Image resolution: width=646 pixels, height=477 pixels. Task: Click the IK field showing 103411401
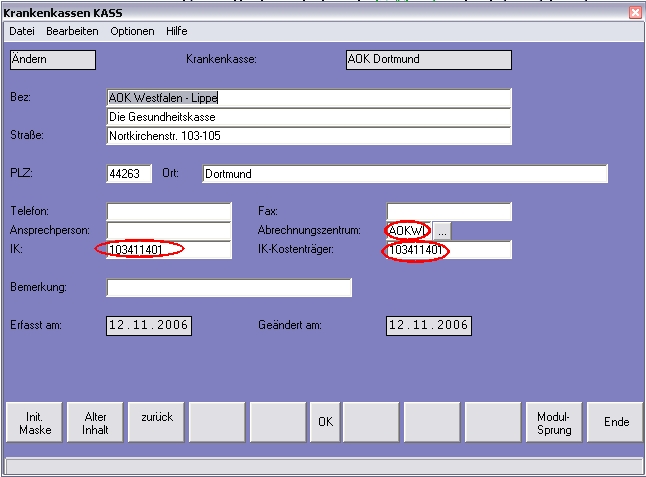point(169,250)
